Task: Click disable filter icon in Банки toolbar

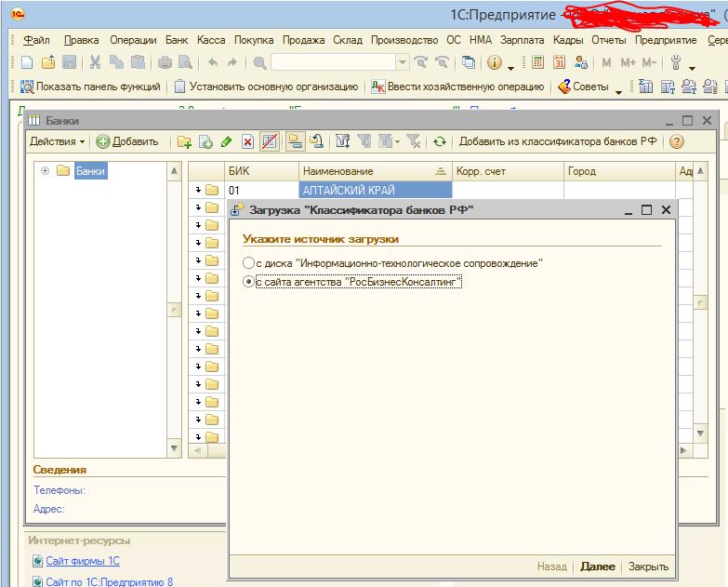Action: coord(413,141)
